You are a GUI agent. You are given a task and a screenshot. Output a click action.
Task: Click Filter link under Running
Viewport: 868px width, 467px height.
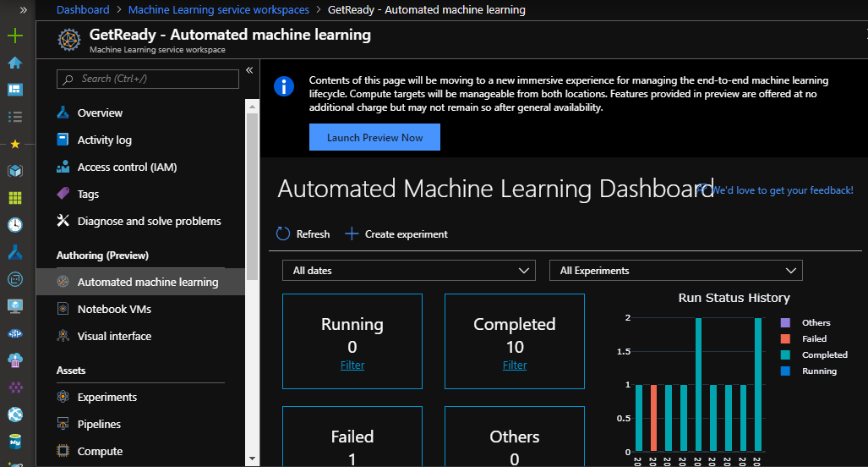(x=352, y=365)
